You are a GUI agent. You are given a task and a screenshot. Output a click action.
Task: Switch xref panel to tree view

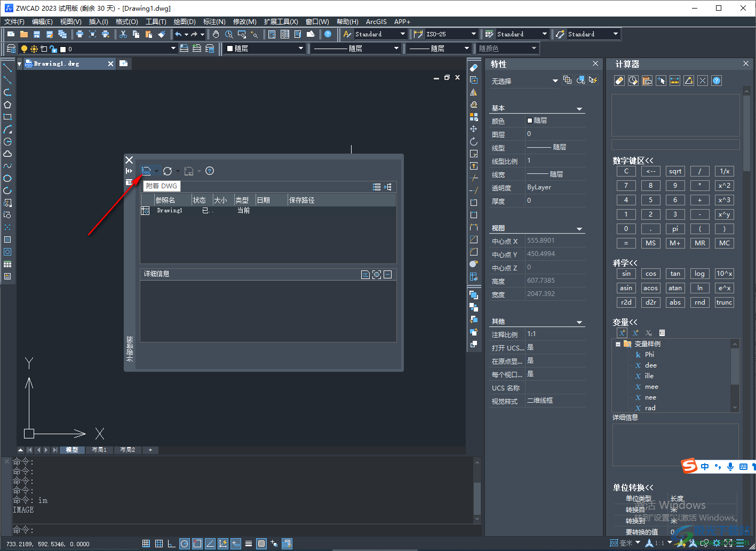click(x=388, y=187)
